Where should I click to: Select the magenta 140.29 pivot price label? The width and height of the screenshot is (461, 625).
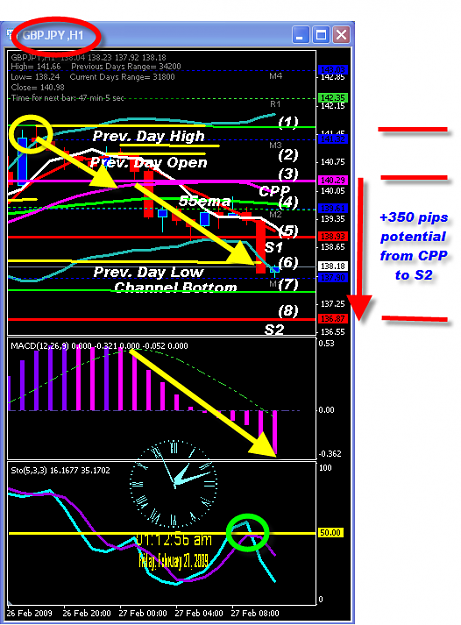pos(333,181)
